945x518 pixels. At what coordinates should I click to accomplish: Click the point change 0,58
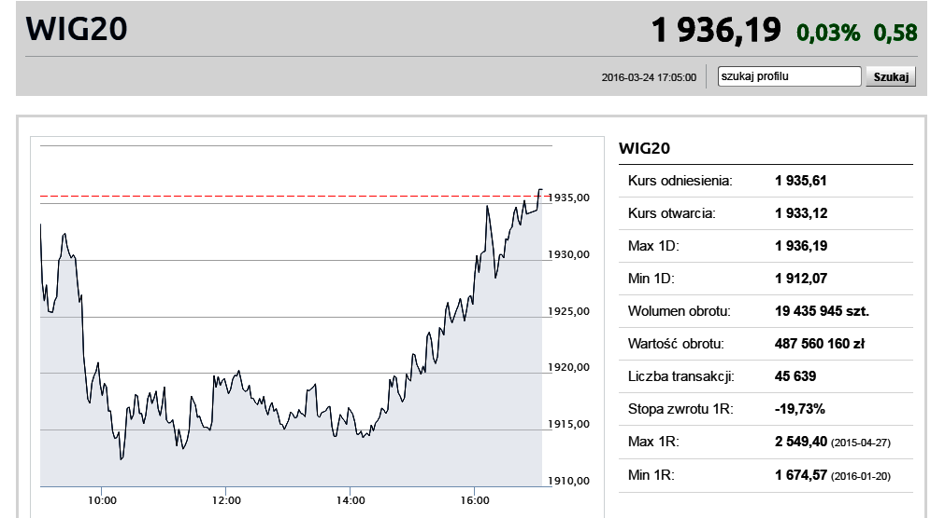[895, 33]
